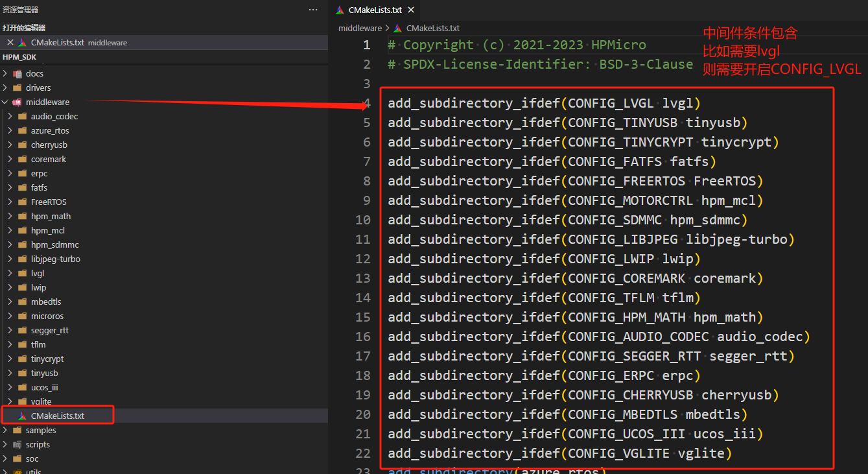Viewport: 868px width, 474px height.
Task: Click the CONFIG_FREERTOS FreeRTOS line
Action: [x=576, y=181]
